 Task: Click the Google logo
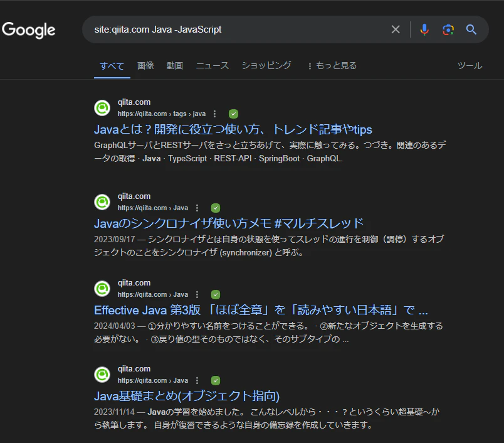click(x=29, y=30)
